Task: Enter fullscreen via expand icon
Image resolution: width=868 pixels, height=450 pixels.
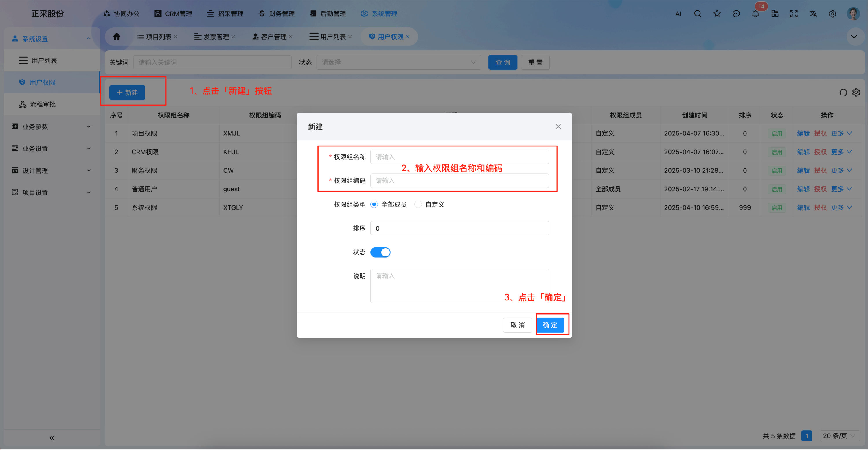Action: point(794,14)
